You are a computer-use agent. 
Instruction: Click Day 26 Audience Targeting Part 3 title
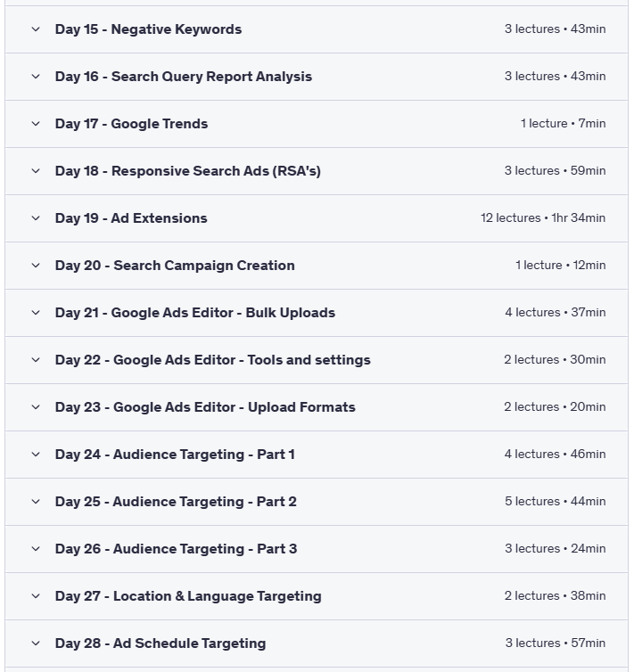coord(176,549)
